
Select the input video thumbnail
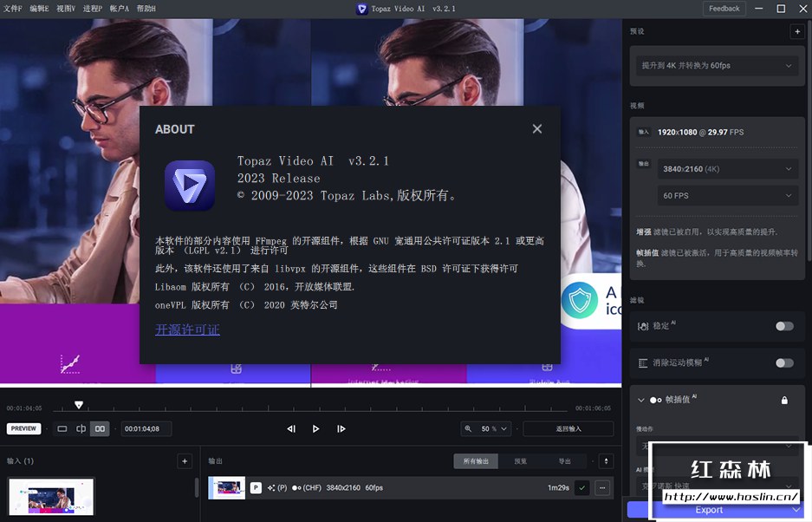coord(51,496)
